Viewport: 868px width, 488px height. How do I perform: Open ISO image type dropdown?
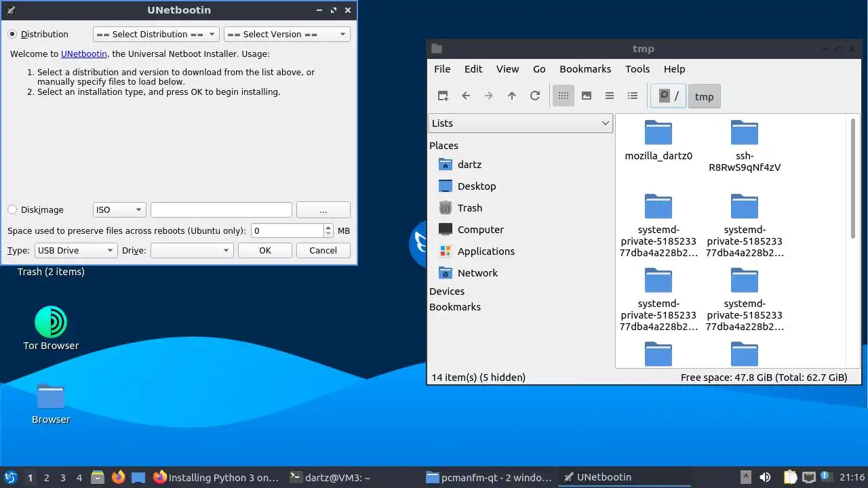(119, 210)
